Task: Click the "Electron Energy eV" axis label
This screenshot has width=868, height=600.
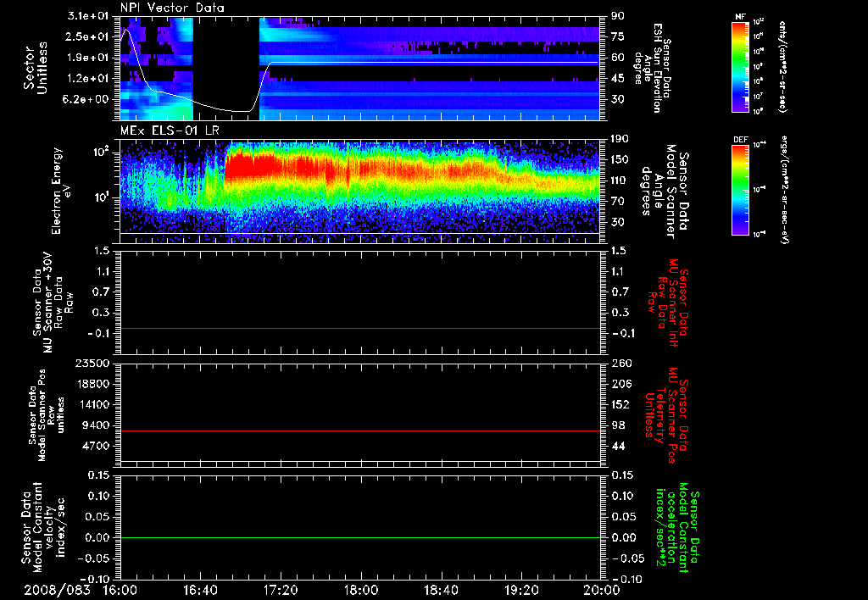Action: tap(62, 191)
